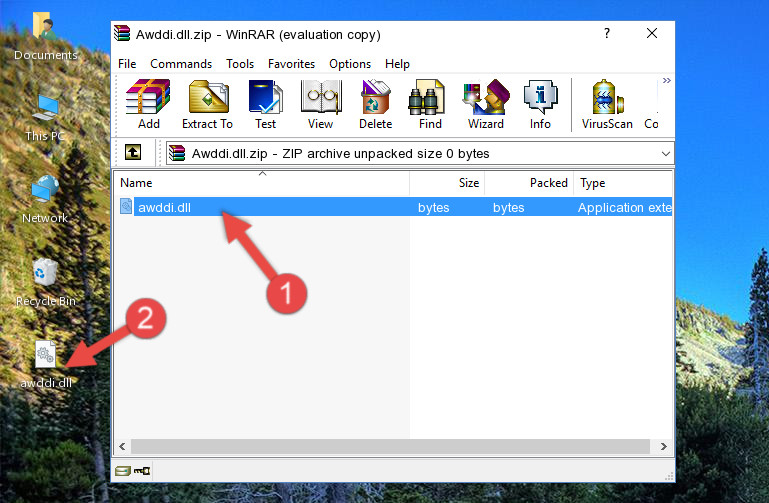Open the Commands menu

click(x=181, y=64)
